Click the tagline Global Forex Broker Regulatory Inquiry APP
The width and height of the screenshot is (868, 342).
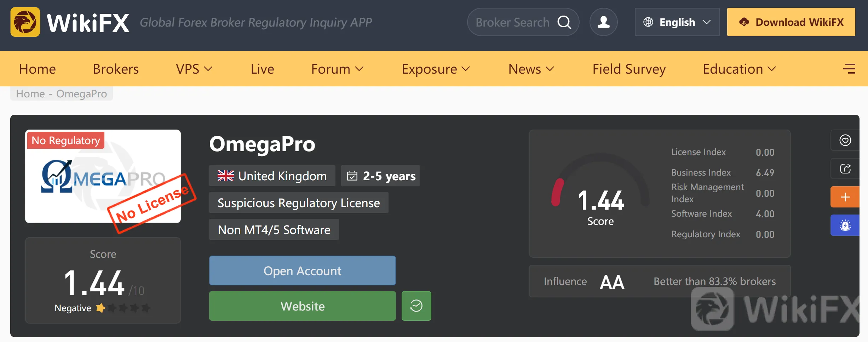256,23
